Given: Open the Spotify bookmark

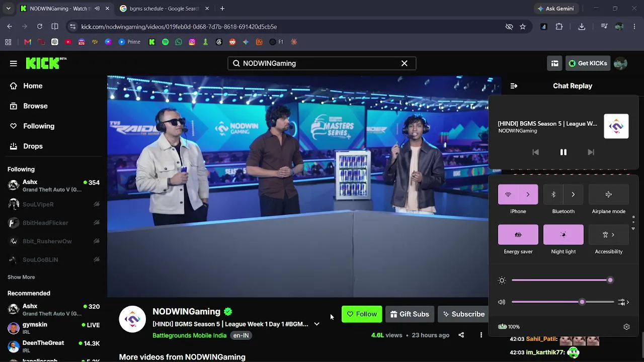Looking at the screenshot, I should 165,42.
